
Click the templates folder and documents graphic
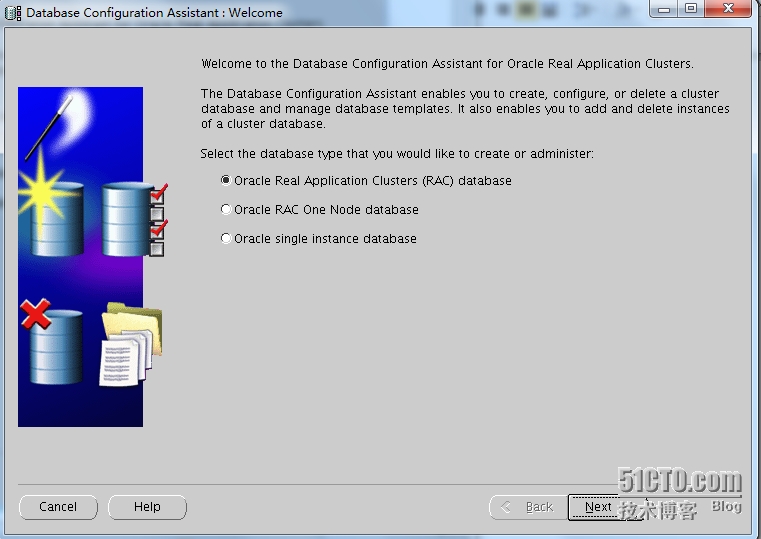tap(131, 344)
